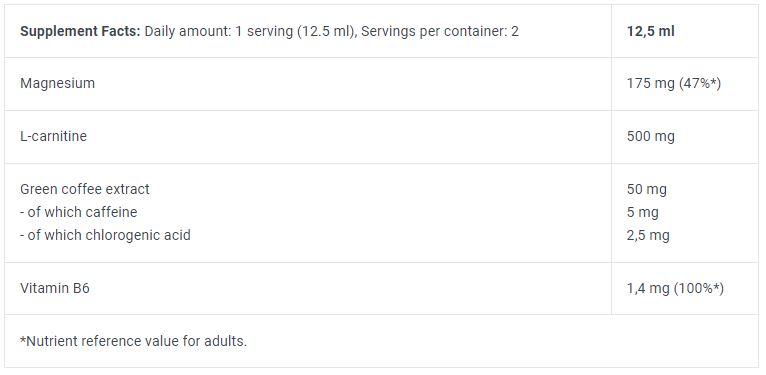Image resolution: width=766 pixels, height=375 pixels.
Task: Click the nutrient reference value footnote
Action: click(133, 341)
